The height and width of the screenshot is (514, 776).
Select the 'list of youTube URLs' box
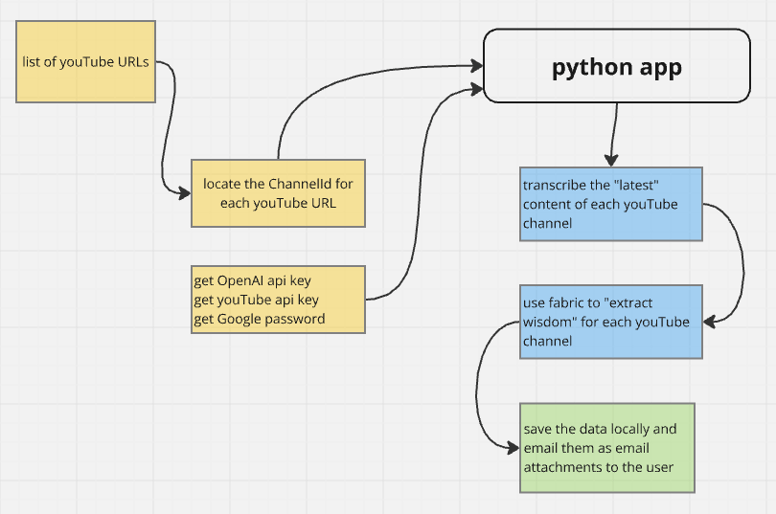[86, 62]
